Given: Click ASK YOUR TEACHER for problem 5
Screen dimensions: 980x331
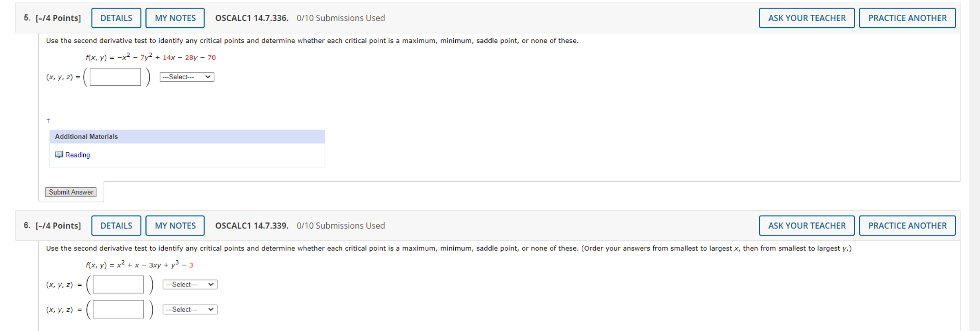Looking at the screenshot, I should (x=806, y=18).
